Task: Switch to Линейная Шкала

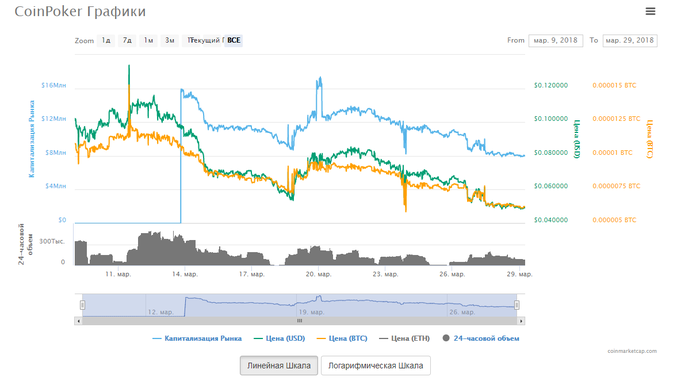Action: [279, 366]
